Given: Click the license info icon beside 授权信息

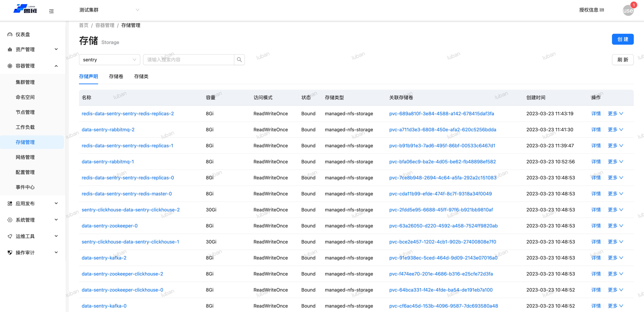Looking at the screenshot, I should (x=602, y=10).
